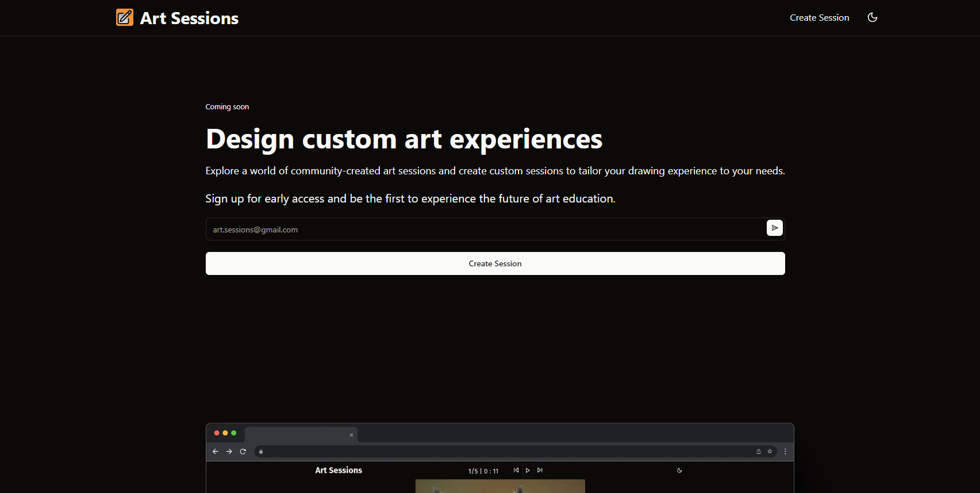This screenshot has height=493, width=980.
Task: Click the 'Sign up for early access' line
Action: point(410,198)
